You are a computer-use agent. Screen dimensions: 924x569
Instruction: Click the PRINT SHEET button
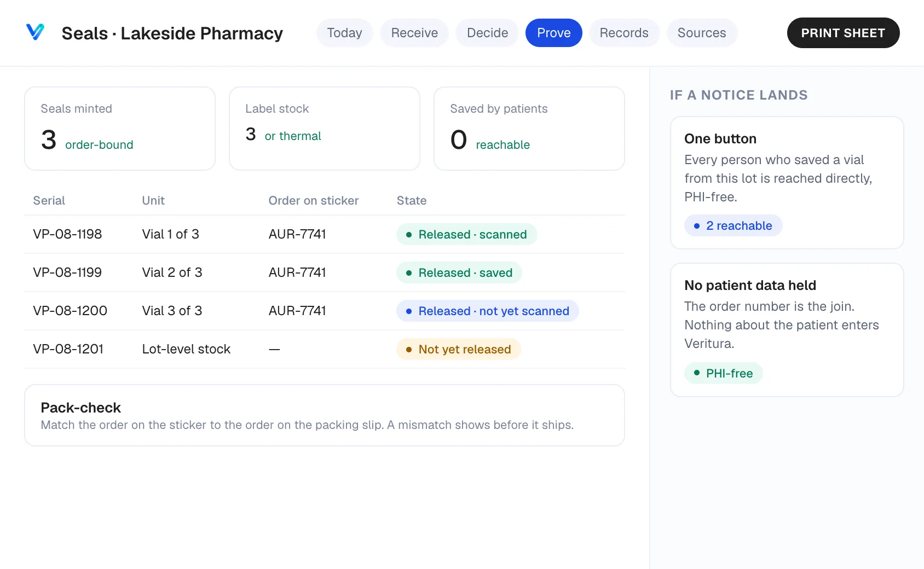click(843, 33)
